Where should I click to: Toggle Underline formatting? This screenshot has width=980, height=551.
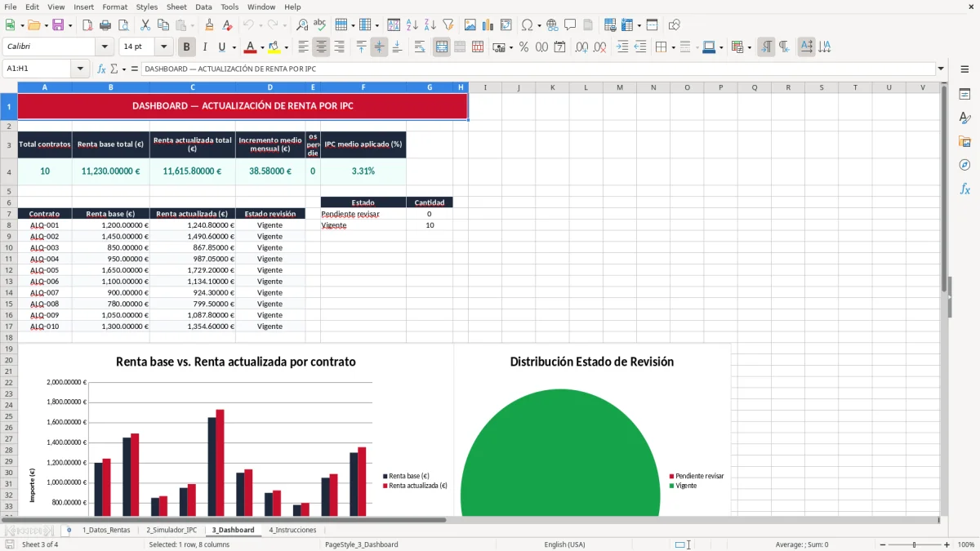click(221, 47)
